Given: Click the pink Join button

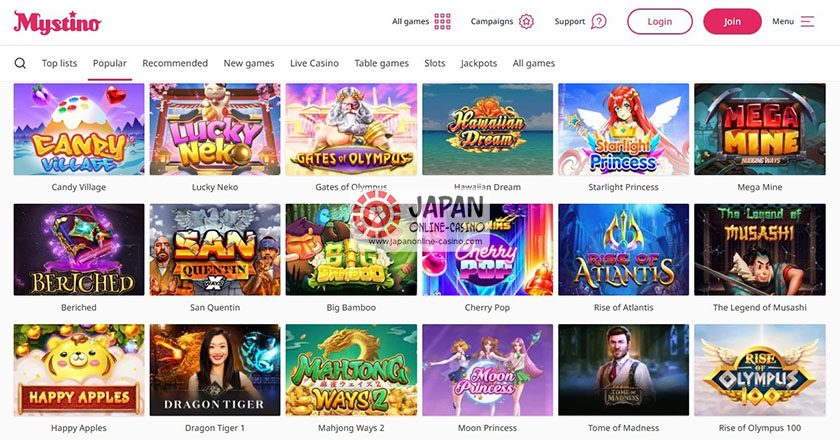Looking at the screenshot, I should pos(732,21).
